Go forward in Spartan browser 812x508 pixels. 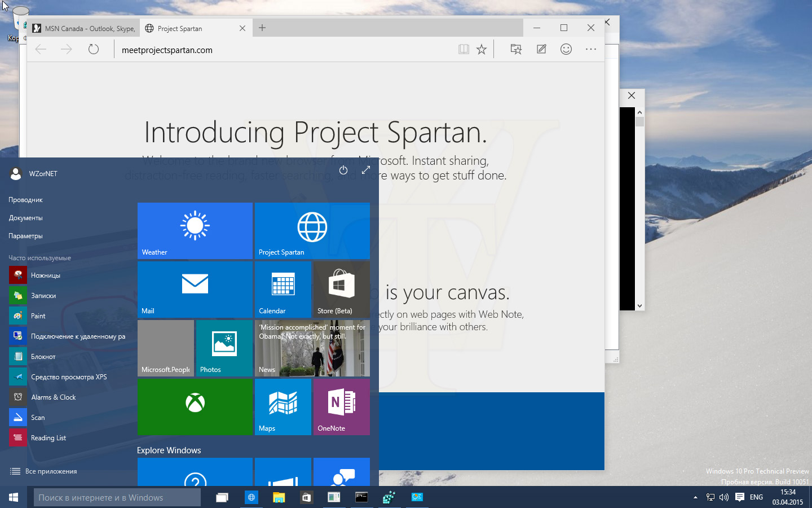coord(67,50)
